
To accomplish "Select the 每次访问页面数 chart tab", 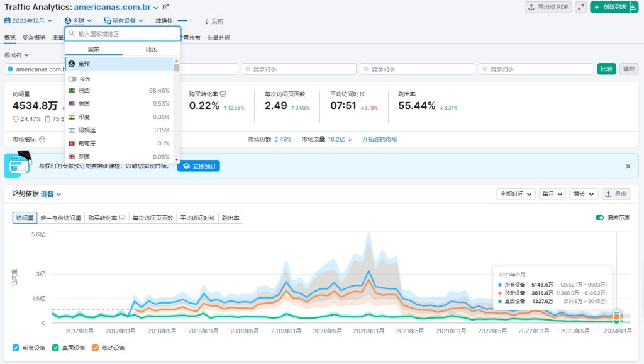I will 153,218.
